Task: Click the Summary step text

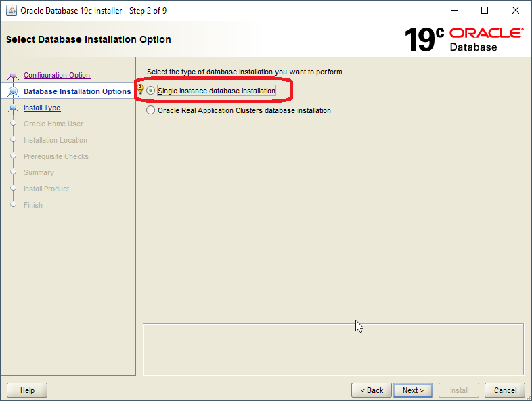Action: (39, 172)
